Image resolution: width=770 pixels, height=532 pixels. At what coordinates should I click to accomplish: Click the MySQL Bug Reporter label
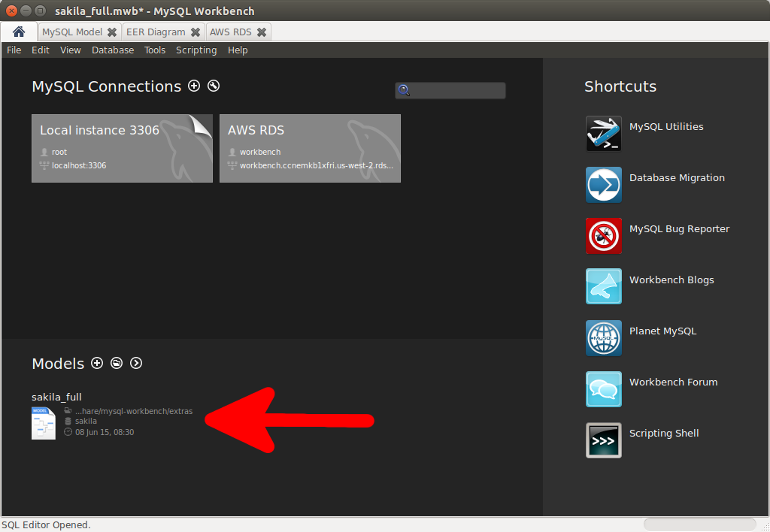point(679,228)
